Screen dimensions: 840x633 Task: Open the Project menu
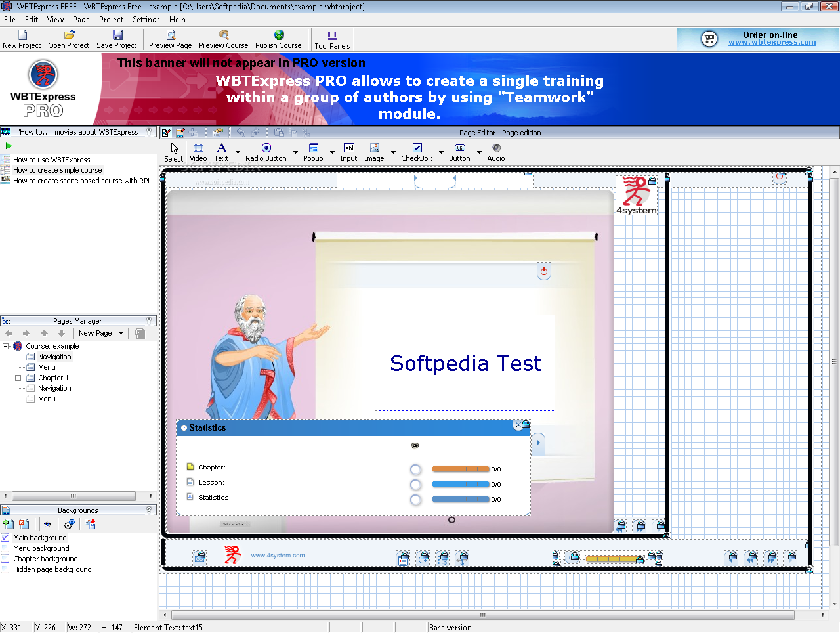[111, 20]
